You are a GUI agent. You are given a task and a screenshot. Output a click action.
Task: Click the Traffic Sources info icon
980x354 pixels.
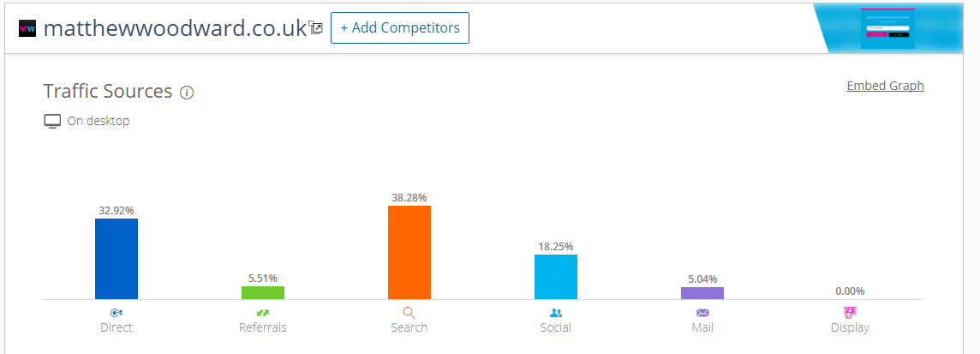tap(187, 93)
